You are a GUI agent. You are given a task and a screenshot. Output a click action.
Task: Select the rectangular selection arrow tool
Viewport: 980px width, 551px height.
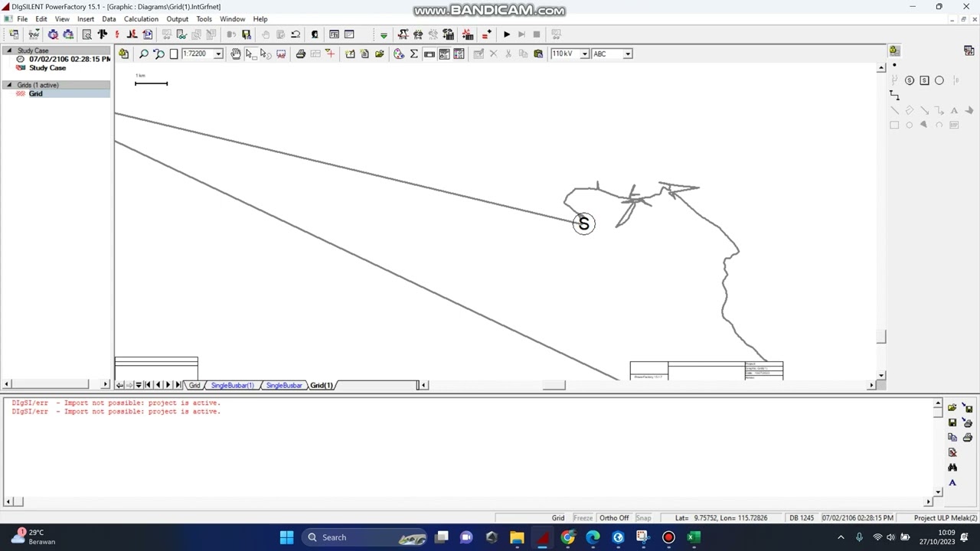click(x=250, y=54)
